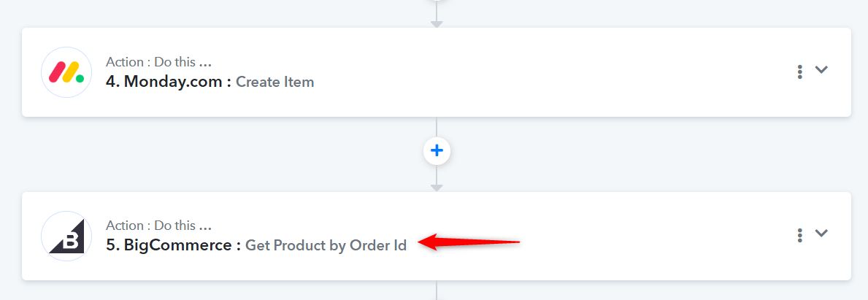Screen dimensions: 868x300
Task: Click "Get Product by Order Id" text
Action: pyautogui.click(x=326, y=245)
